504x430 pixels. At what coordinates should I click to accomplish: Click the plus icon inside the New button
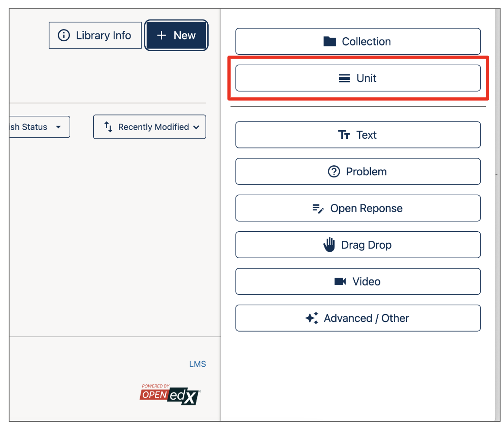pyautogui.click(x=163, y=35)
